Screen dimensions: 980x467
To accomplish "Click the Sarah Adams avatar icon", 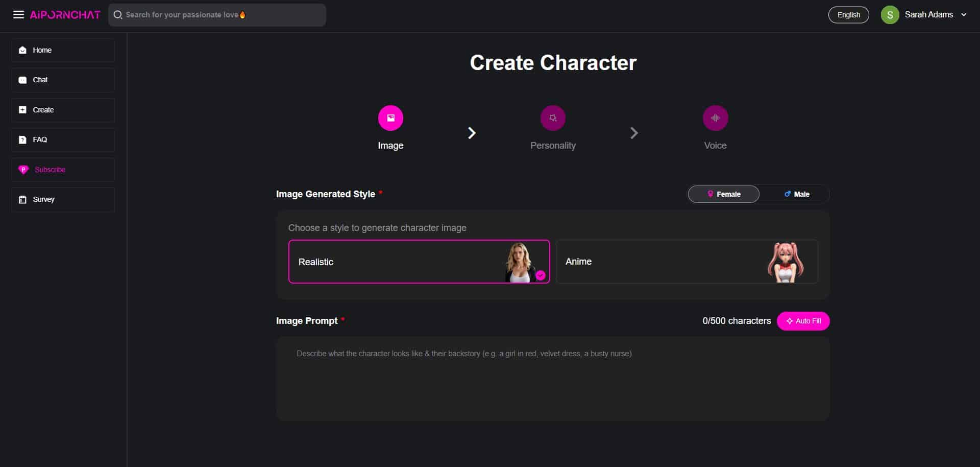I will coord(890,15).
